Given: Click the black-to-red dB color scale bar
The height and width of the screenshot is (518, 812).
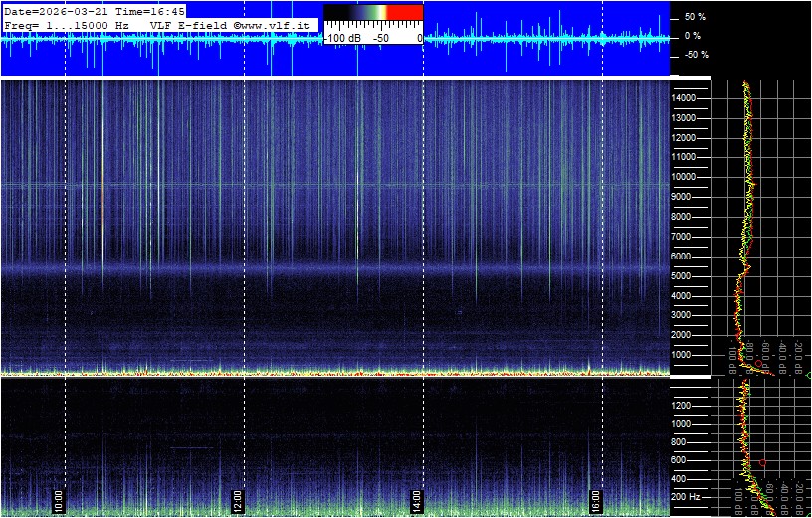Looking at the screenshot, I should click(x=373, y=12).
